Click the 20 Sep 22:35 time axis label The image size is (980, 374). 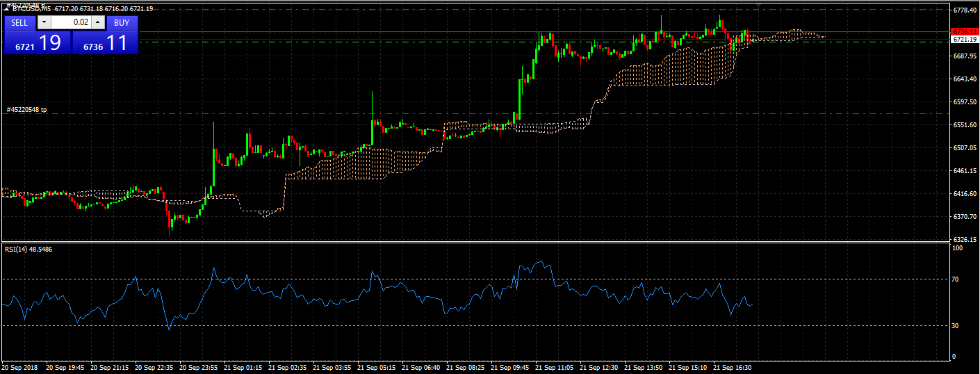click(x=154, y=367)
